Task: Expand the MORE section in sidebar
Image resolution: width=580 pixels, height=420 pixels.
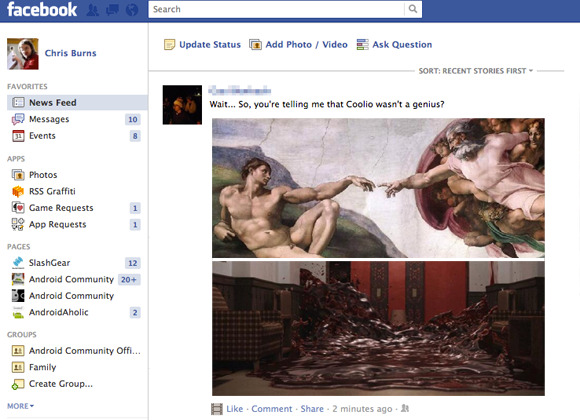Action: click(20, 406)
